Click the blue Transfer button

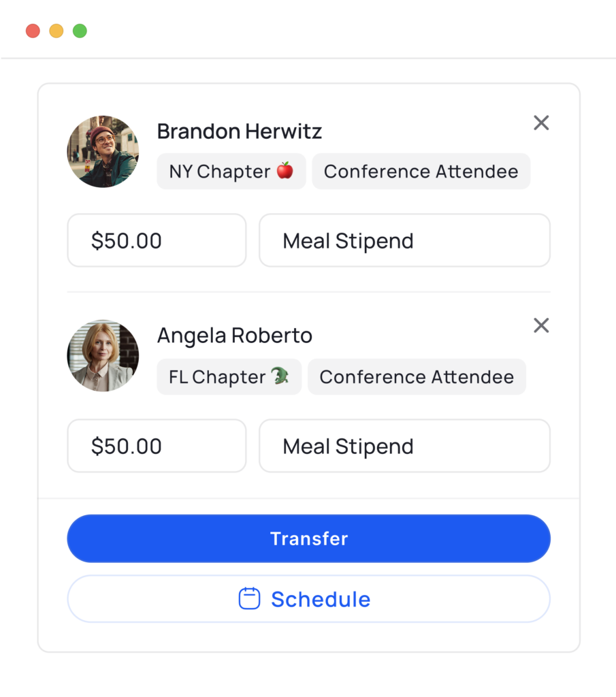tap(309, 538)
